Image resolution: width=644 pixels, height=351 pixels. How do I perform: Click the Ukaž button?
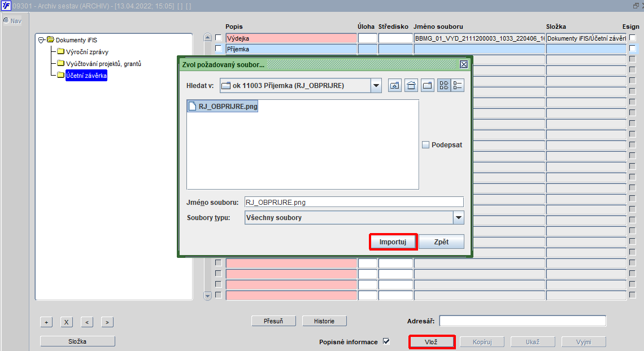[x=533, y=342]
